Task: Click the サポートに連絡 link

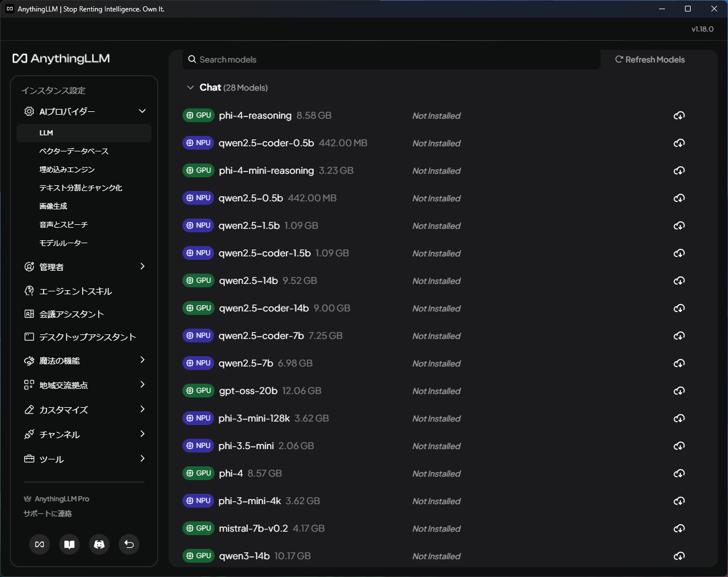Action: click(x=48, y=514)
